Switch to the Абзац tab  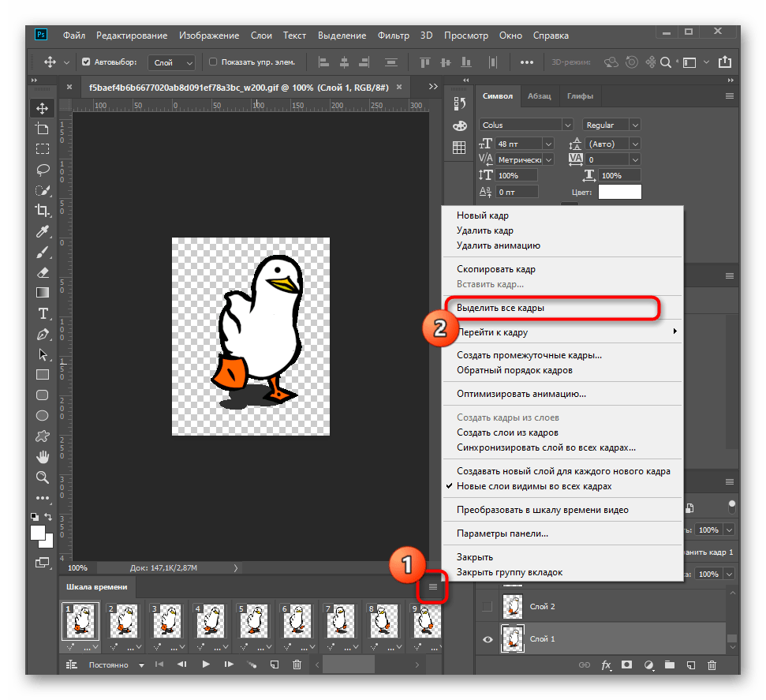click(x=540, y=96)
